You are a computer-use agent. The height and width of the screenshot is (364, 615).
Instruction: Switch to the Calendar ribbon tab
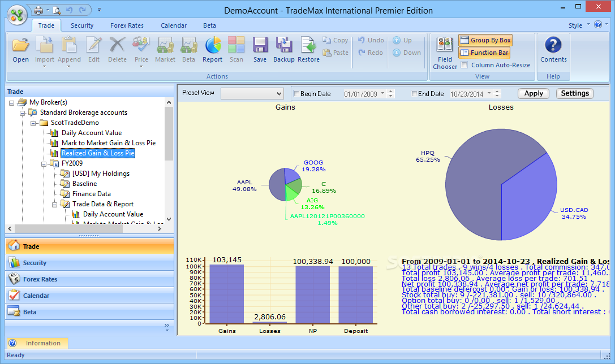coord(173,25)
